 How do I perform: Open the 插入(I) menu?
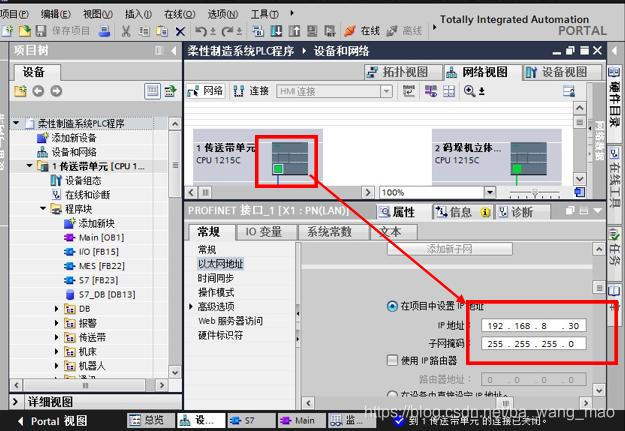[138, 14]
